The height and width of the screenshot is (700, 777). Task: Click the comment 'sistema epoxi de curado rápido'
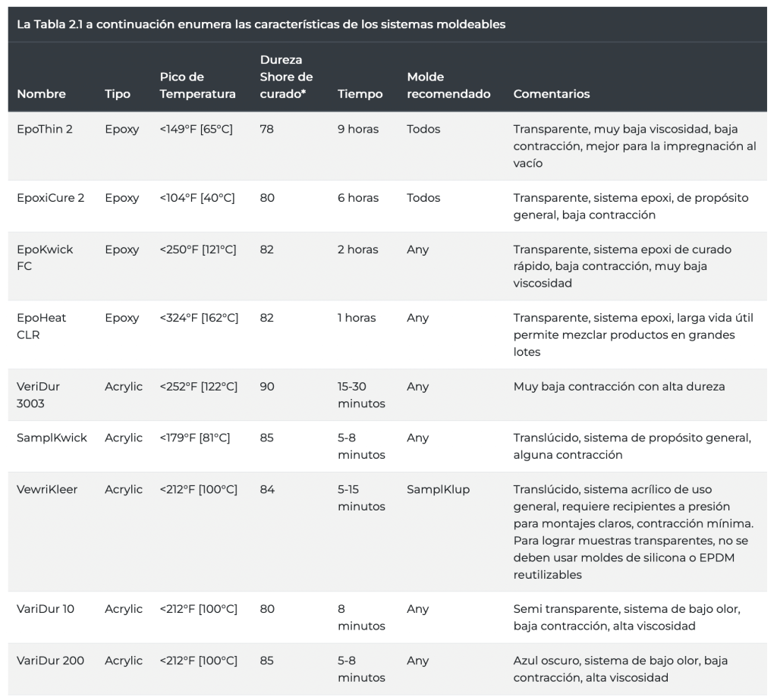pyautogui.click(x=622, y=258)
